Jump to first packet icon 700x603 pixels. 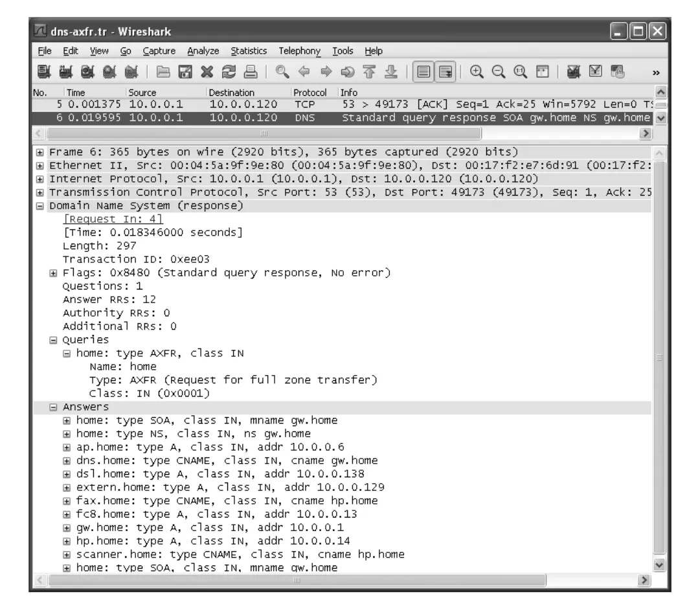[369, 71]
